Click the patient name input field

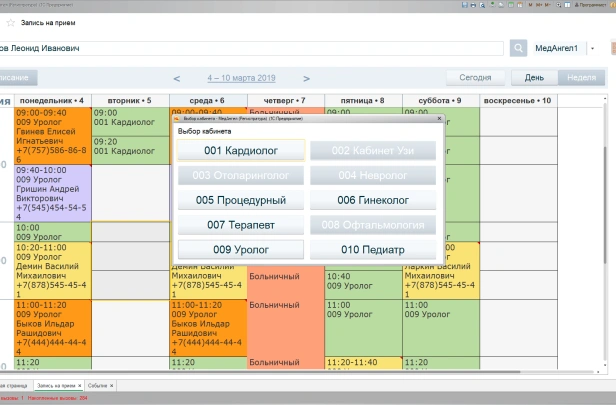250,48
